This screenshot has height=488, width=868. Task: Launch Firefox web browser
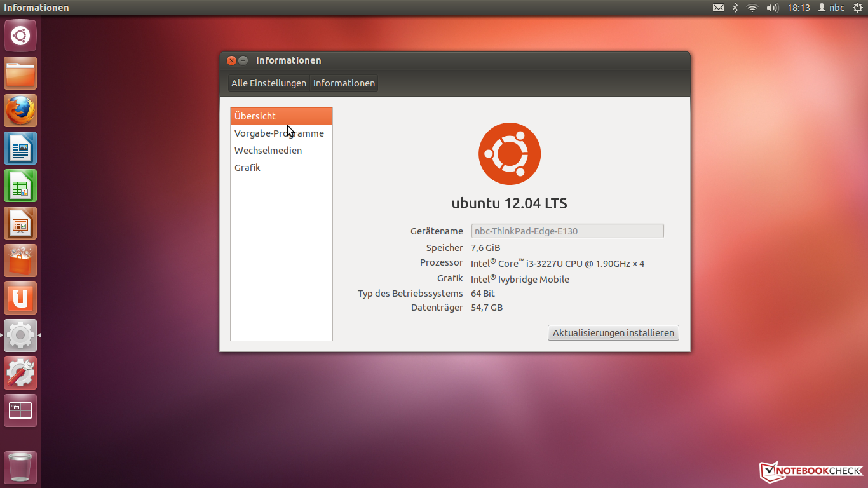(x=20, y=111)
